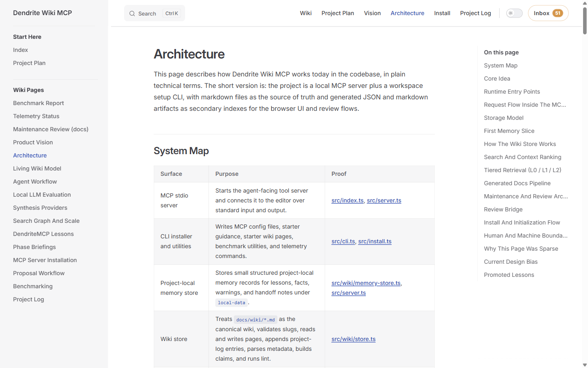Open Living Wiki Model page

(37, 168)
